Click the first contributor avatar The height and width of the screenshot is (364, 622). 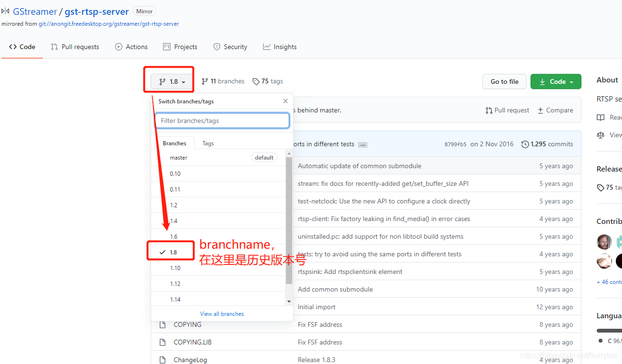604,242
